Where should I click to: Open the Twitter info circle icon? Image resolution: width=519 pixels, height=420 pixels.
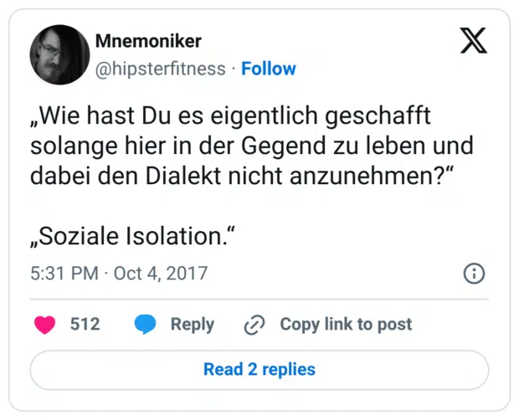tap(474, 274)
